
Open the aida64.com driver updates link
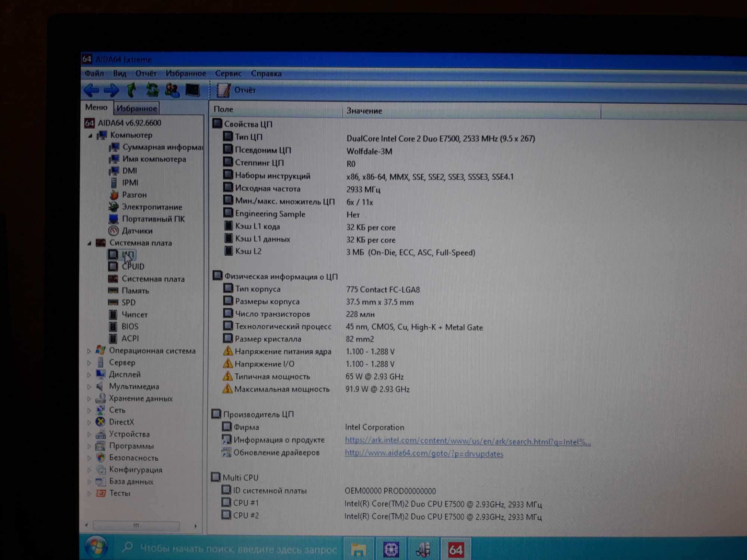coord(424,454)
